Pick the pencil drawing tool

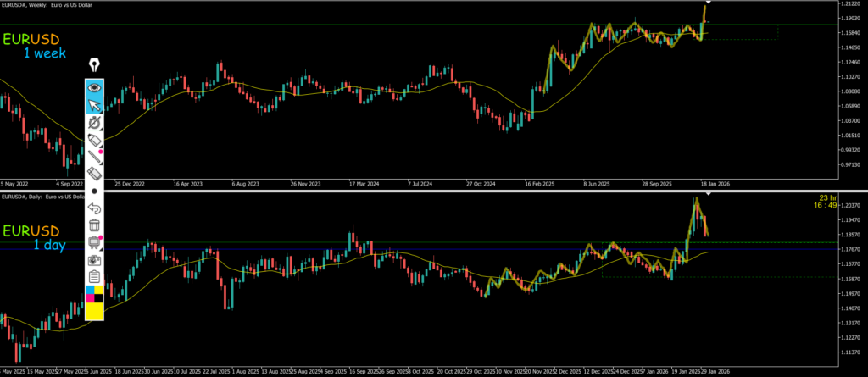pos(94,155)
